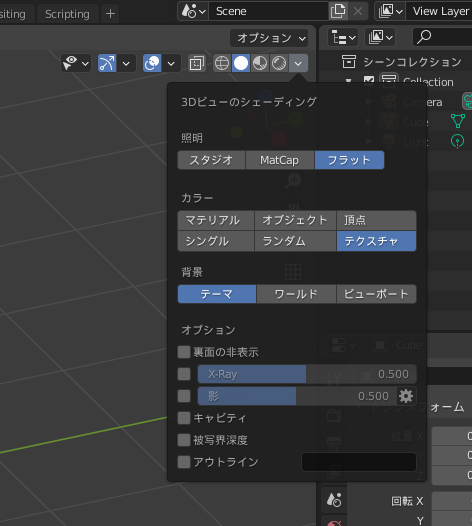The width and height of the screenshot is (472, 526).
Task: Set color to 頂点
Action: coord(376,220)
